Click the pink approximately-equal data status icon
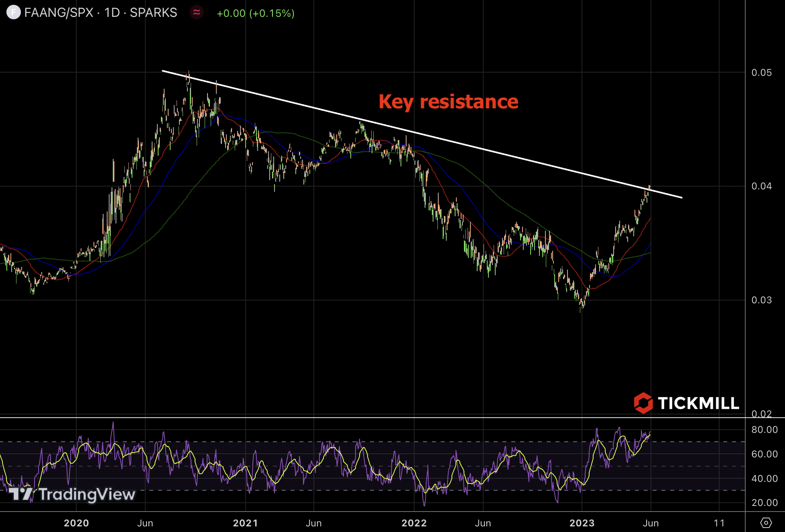785x532 pixels. 197,12
